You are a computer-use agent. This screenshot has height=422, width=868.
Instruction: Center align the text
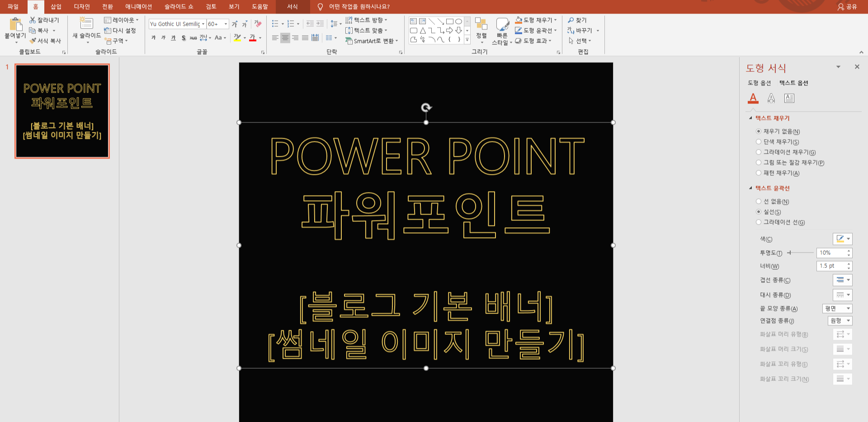click(x=285, y=38)
